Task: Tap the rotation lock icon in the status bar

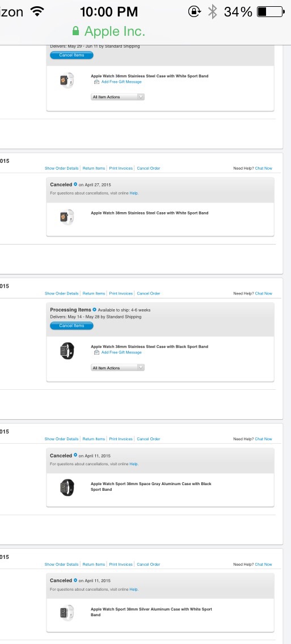Action: (195, 11)
